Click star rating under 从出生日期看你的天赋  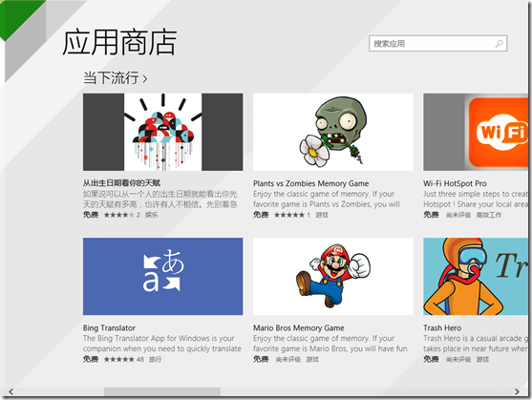pyautogui.click(x=122, y=215)
